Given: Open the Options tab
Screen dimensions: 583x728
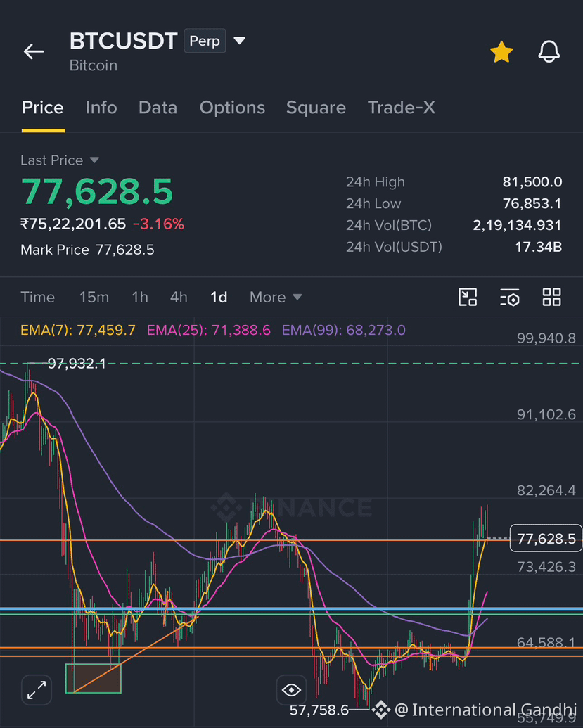Looking at the screenshot, I should pos(232,108).
